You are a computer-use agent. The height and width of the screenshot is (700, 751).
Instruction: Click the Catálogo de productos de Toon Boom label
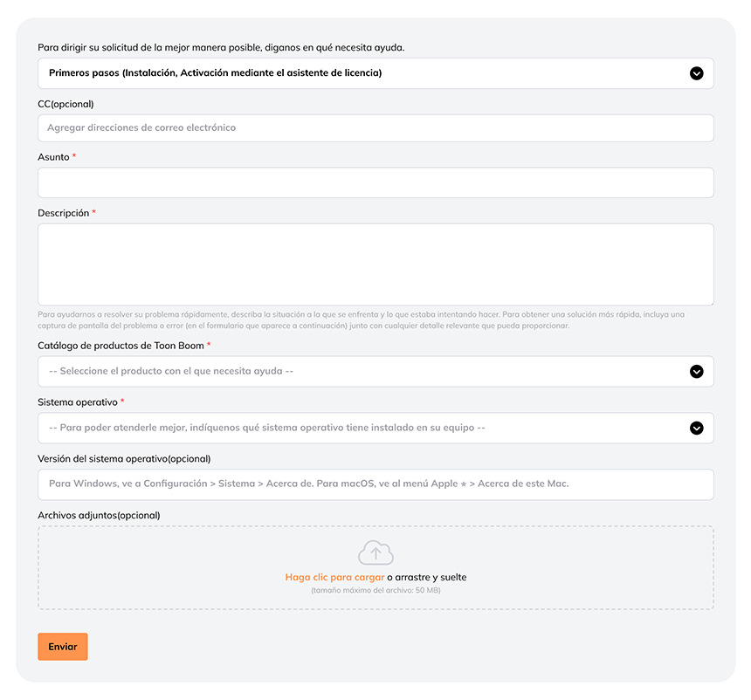tap(121, 346)
